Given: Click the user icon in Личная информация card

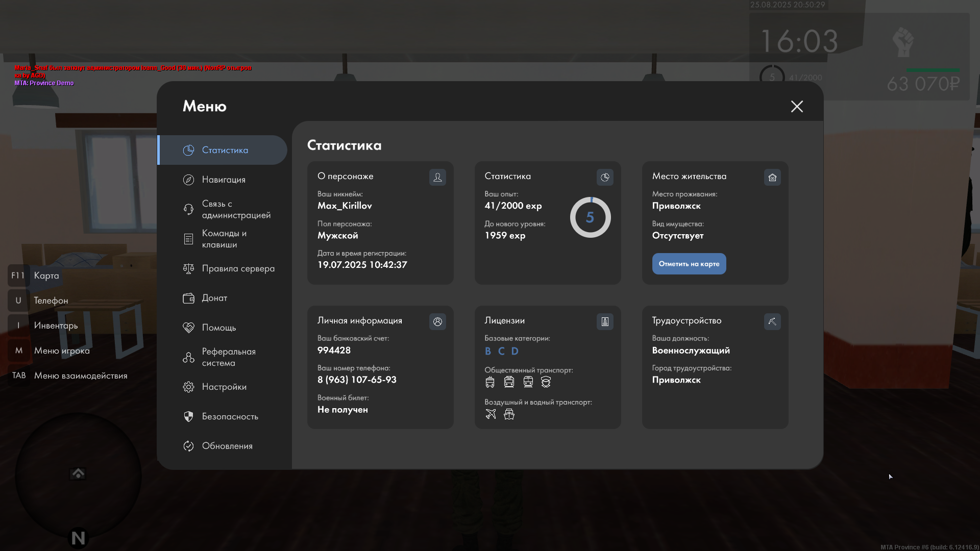Looking at the screenshot, I should click(437, 321).
